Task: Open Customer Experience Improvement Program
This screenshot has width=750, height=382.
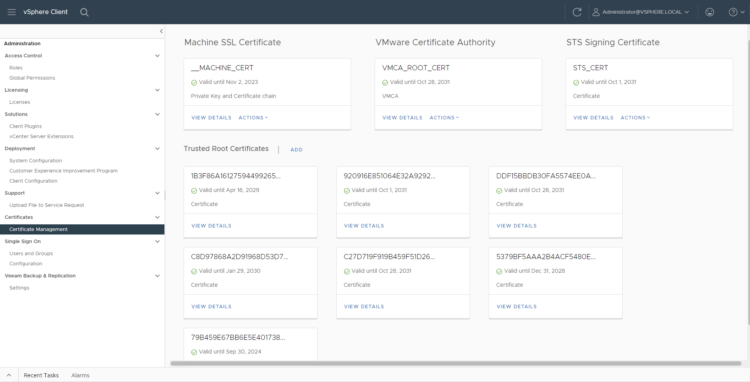Action: pos(63,171)
